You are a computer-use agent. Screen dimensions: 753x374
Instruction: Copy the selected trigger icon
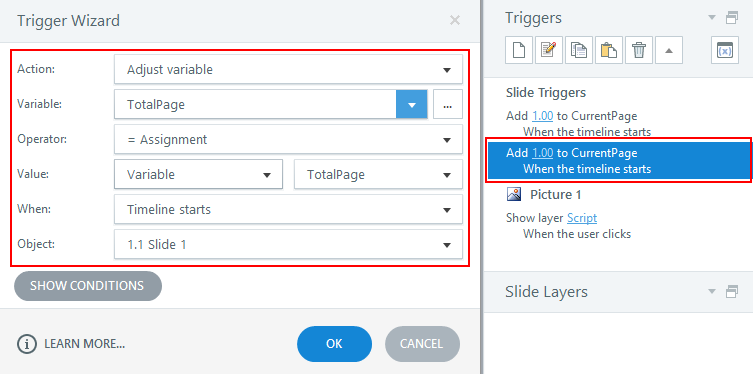click(x=579, y=50)
